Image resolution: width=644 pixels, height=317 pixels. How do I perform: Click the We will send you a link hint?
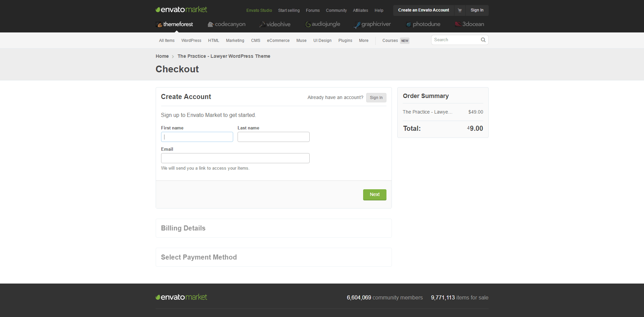point(205,168)
